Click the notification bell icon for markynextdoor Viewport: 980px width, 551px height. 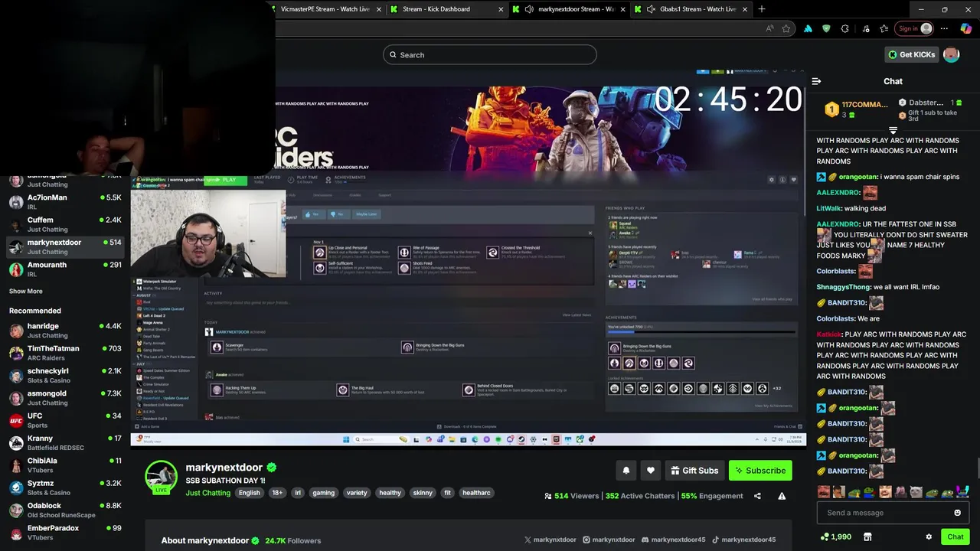point(626,471)
